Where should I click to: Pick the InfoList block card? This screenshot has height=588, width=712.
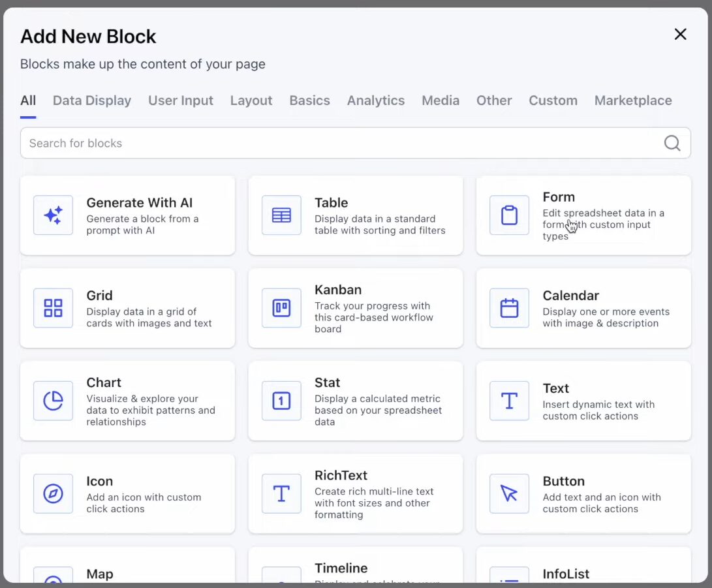click(583, 565)
